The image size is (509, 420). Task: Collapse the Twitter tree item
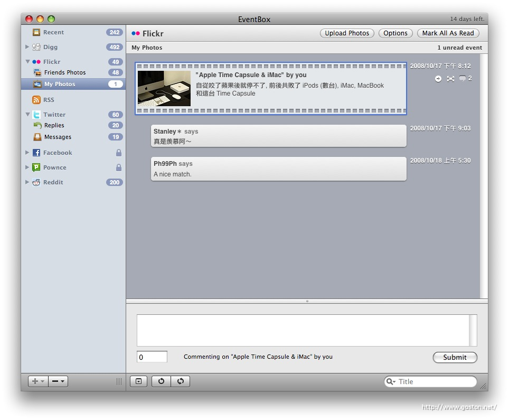click(x=27, y=115)
